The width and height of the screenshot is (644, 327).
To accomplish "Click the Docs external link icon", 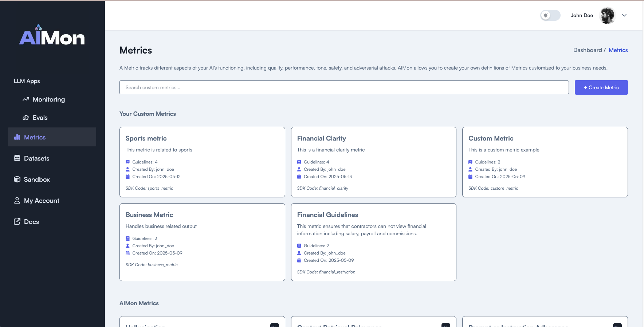I will [x=17, y=221].
